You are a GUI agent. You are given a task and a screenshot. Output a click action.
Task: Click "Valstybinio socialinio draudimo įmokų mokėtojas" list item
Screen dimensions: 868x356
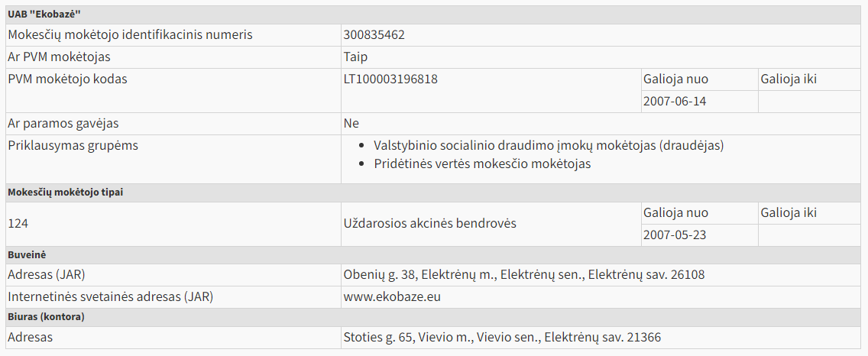click(548, 145)
